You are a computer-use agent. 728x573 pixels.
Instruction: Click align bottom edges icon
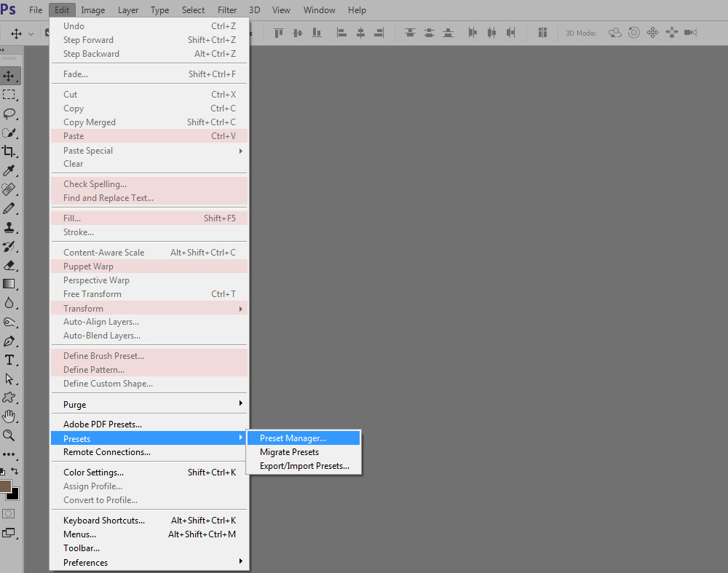point(317,33)
